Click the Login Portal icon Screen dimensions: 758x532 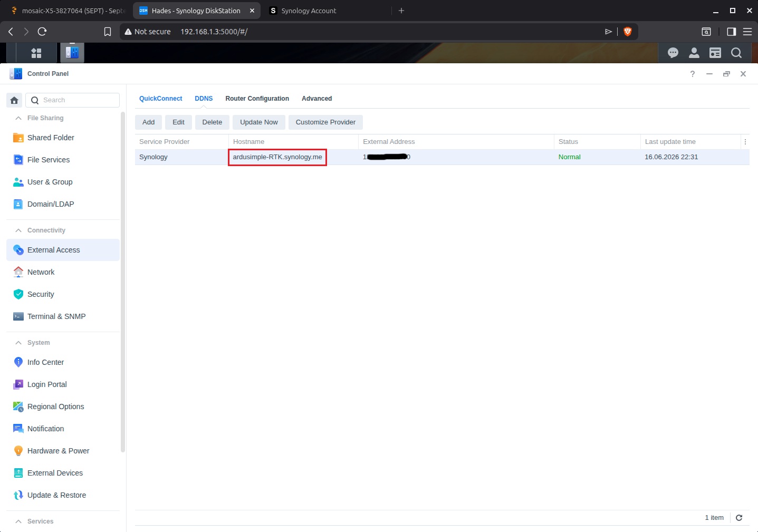point(18,384)
